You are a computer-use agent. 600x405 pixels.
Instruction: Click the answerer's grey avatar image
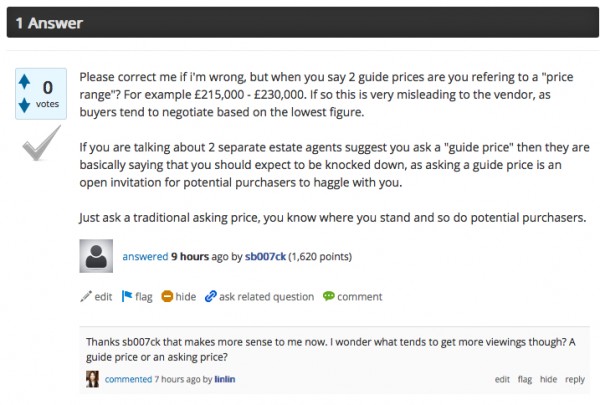point(96,257)
